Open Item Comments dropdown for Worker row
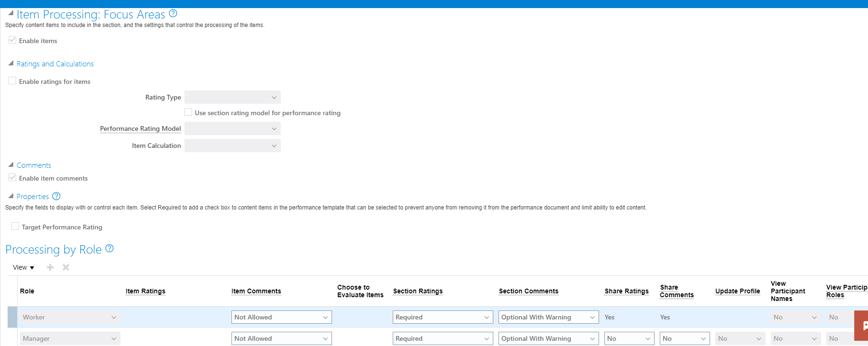 coord(282,317)
